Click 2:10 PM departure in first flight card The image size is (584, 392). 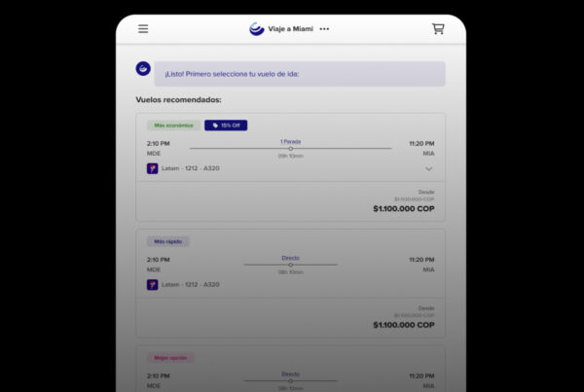pyautogui.click(x=159, y=144)
